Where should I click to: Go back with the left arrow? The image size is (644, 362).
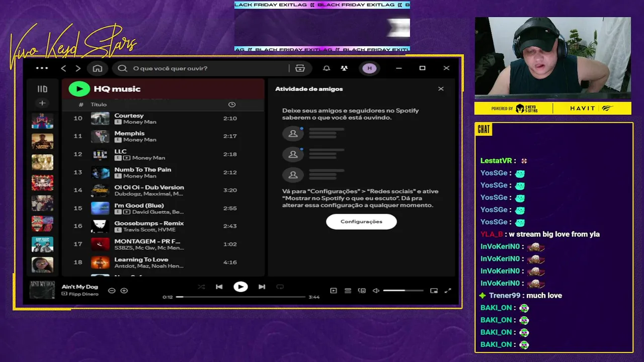[63, 68]
